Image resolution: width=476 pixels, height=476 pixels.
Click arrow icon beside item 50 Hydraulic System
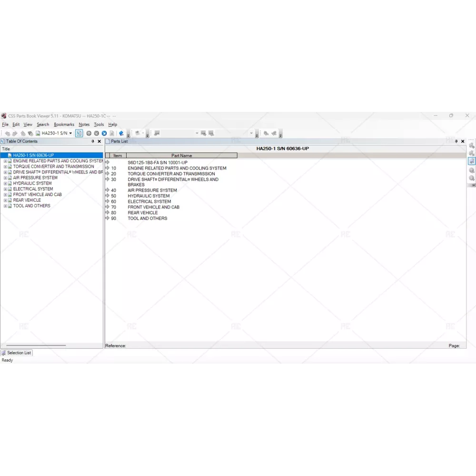(x=108, y=196)
